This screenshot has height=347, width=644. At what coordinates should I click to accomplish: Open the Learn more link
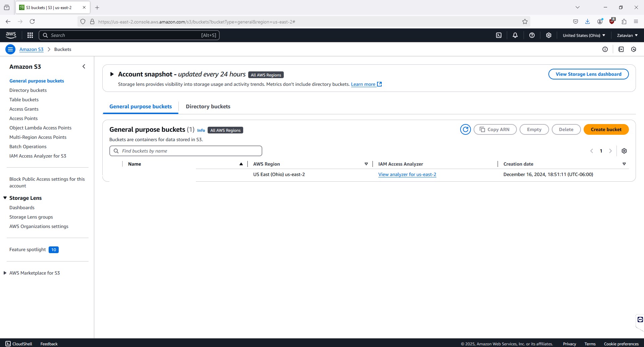pos(366,84)
